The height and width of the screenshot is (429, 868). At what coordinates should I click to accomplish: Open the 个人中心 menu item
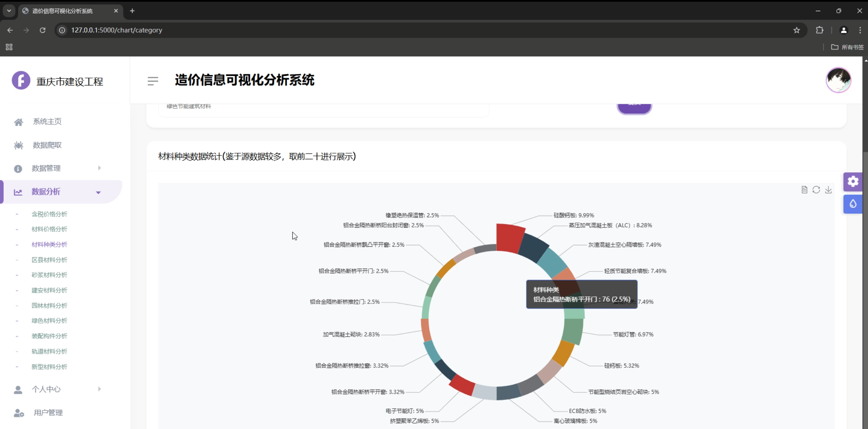[46, 389]
